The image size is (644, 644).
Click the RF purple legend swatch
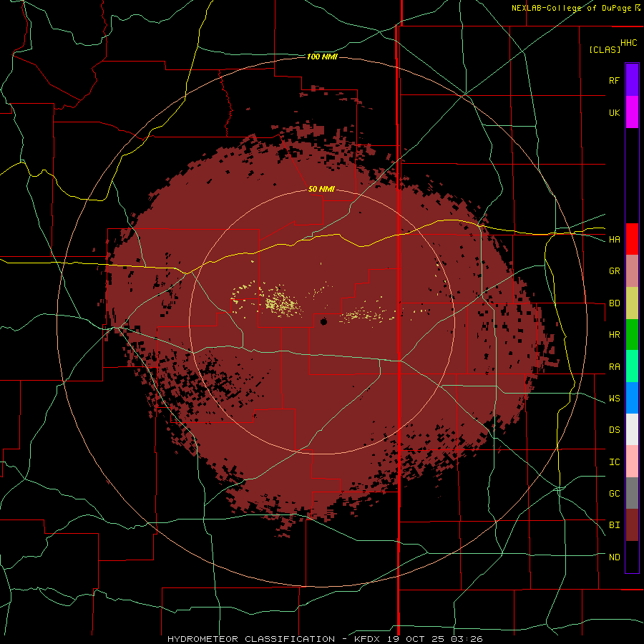(632, 79)
